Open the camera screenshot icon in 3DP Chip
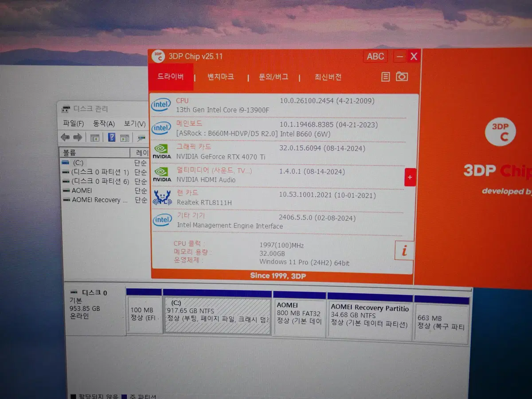The height and width of the screenshot is (399, 532). pyautogui.click(x=402, y=76)
